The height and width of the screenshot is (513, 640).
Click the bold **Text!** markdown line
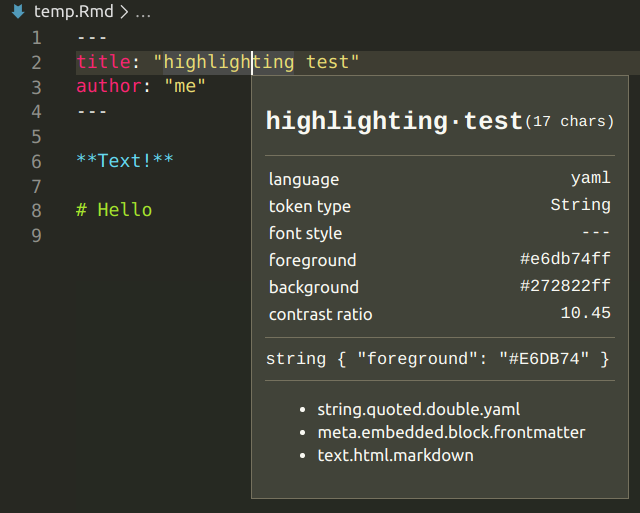pyautogui.click(x=125, y=161)
